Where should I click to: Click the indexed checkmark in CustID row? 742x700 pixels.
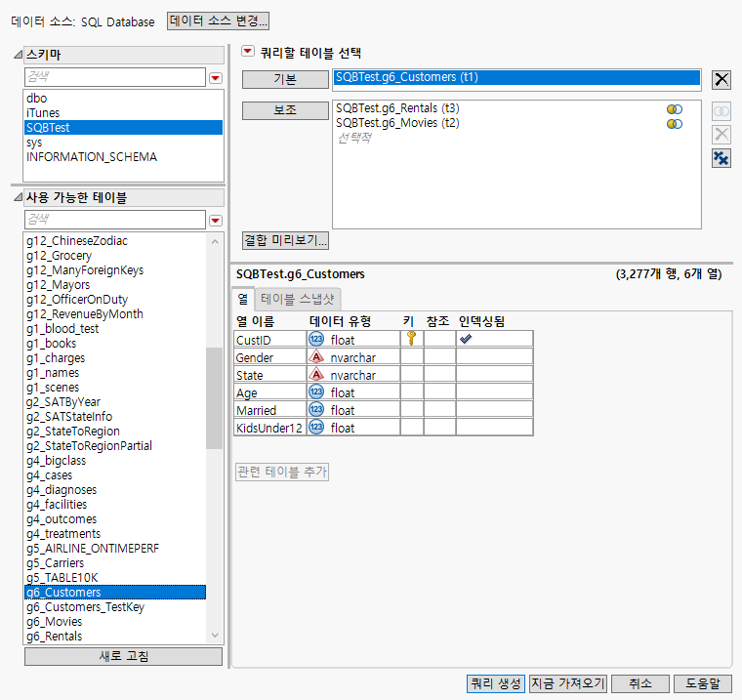(466, 339)
